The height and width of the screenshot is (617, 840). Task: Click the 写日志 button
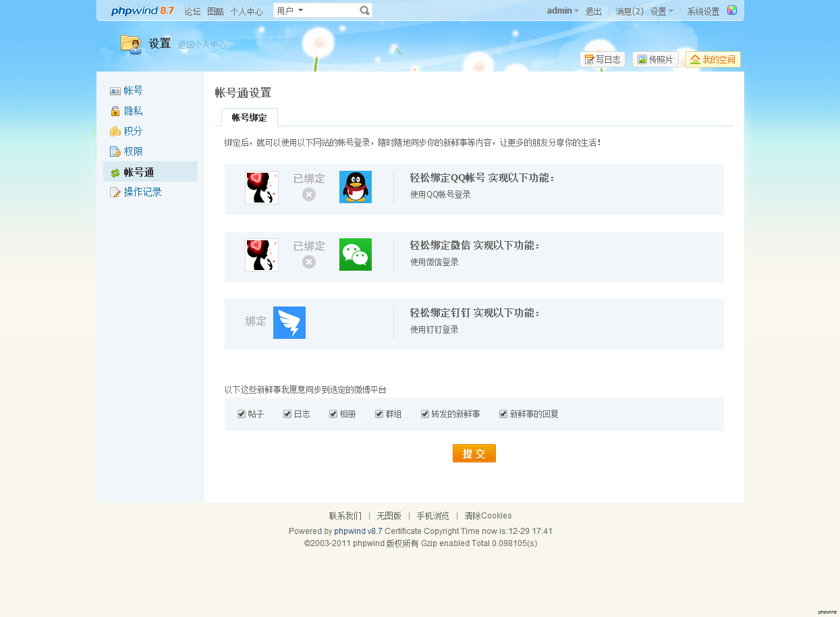point(602,59)
